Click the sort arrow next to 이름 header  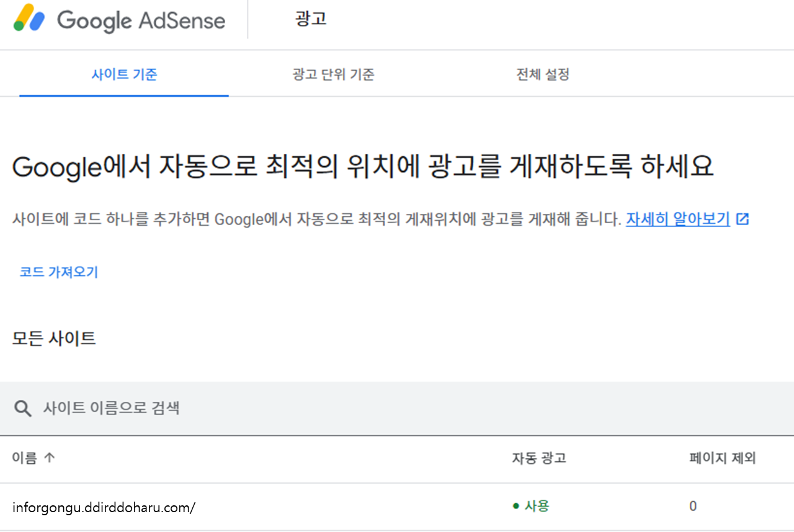(48, 458)
